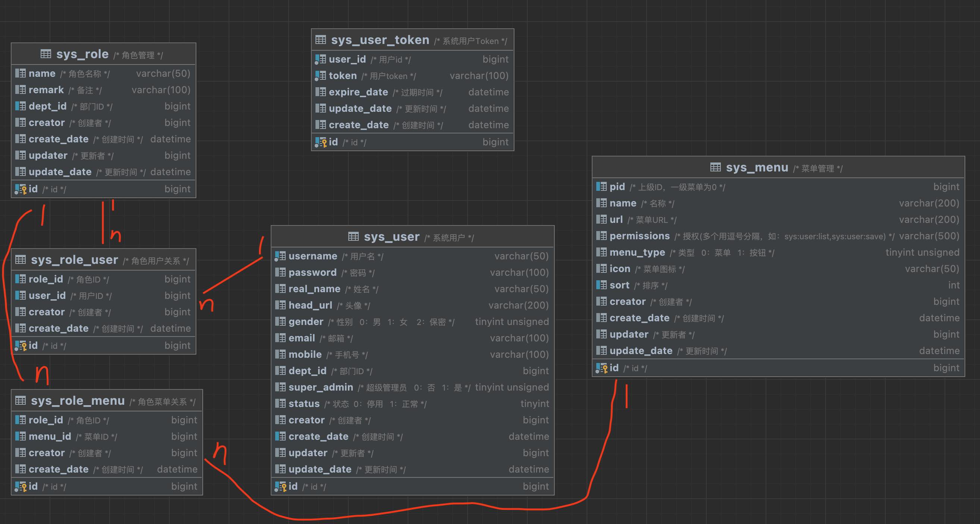Image resolution: width=980 pixels, height=524 pixels.
Task: Click column icon beside password in sys_user
Action: pyautogui.click(x=280, y=272)
